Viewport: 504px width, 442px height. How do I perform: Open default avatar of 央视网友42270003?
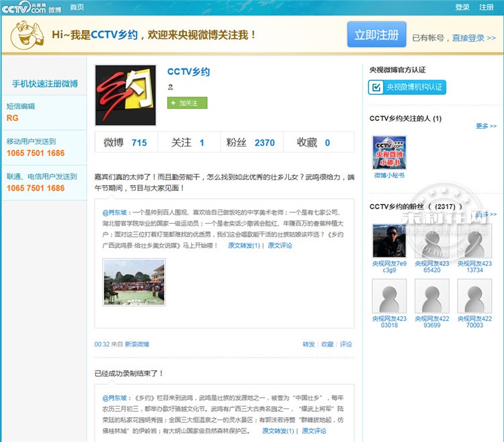click(x=474, y=296)
